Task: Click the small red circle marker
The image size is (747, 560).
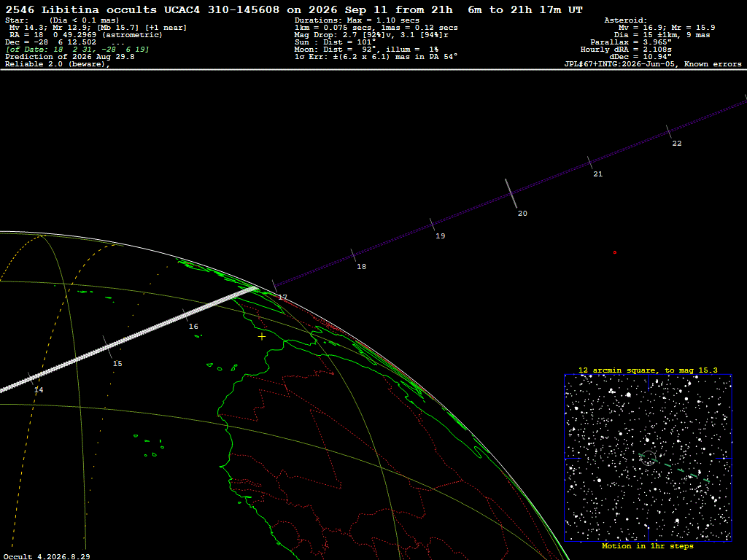Action: click(614, 252)
